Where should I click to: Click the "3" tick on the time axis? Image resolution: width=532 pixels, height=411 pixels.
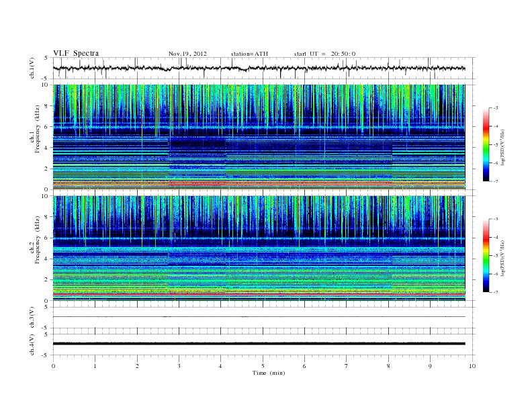point(179,366)
